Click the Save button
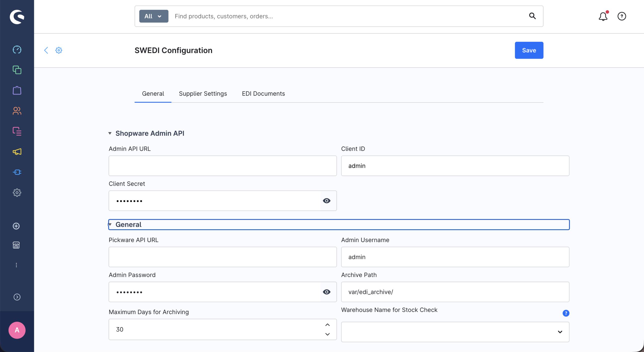The height and width of the screenshot is (352, 644). pyautogui.click(x=529, y=50)
